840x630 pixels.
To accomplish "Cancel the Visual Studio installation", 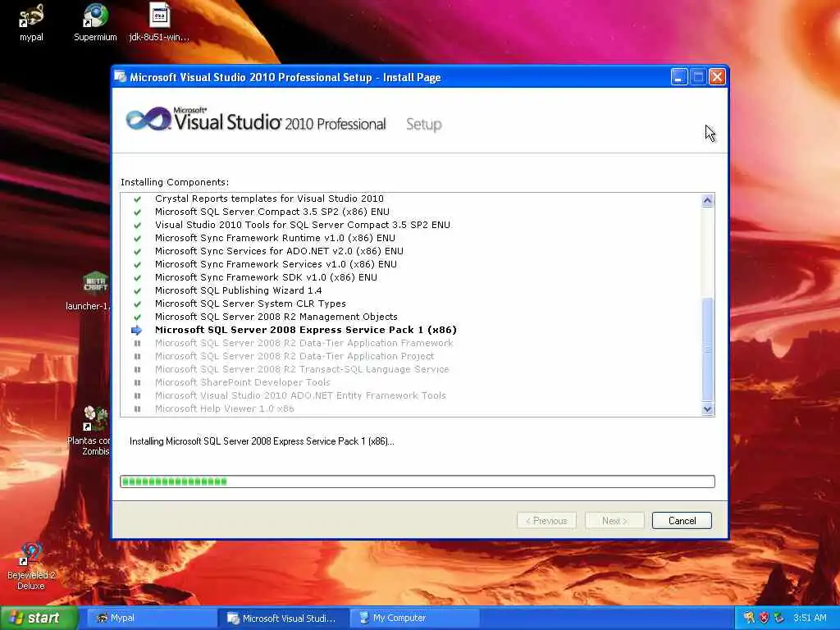I will point(682,521).
